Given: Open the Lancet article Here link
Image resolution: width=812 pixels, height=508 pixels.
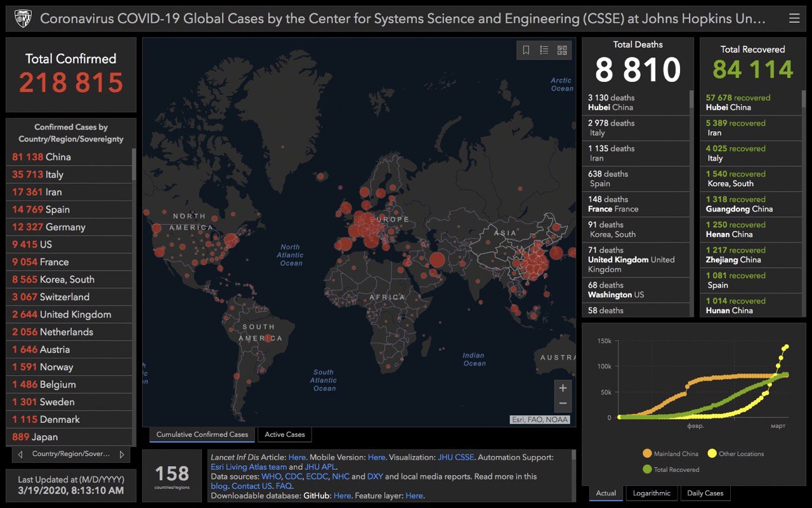Looking at the screenshot, I should pos(297,457).
